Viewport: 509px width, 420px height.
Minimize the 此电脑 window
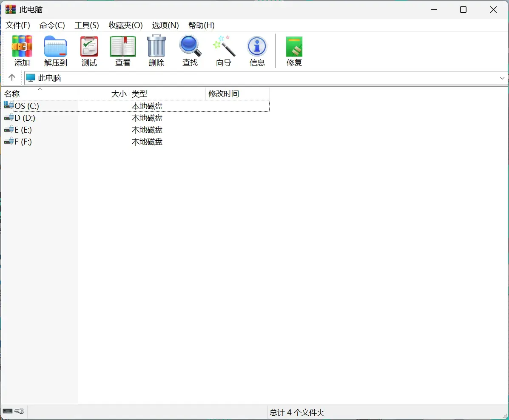coord(434,10)
